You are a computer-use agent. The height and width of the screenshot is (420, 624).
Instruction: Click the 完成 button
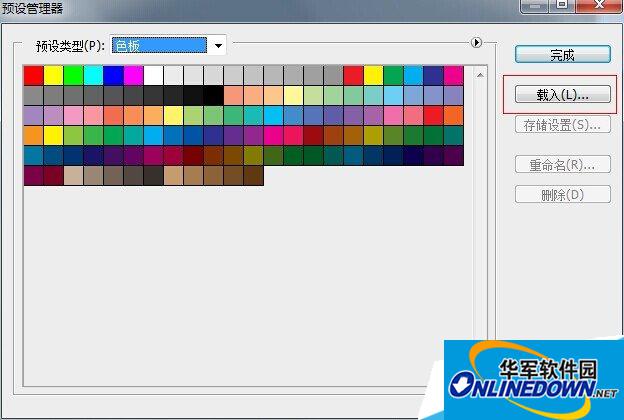(x=563, y=55)
